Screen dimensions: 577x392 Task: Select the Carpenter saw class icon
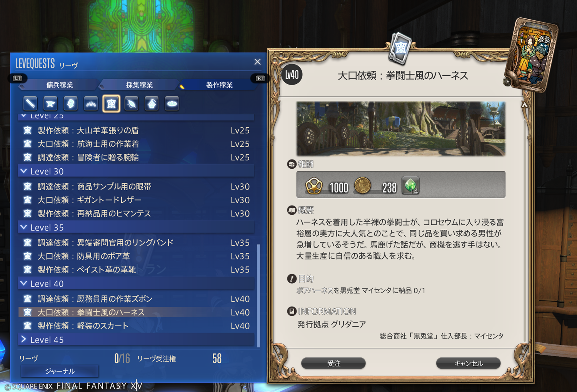point(30,103)
